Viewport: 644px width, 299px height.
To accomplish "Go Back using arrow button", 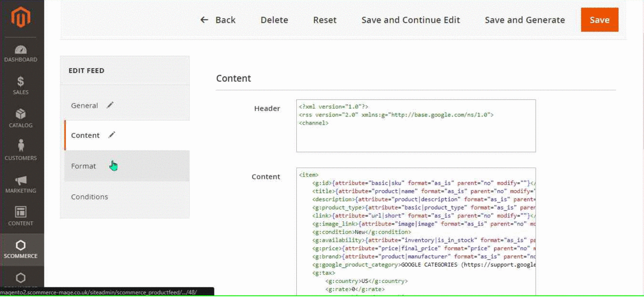I will click(218, 20).
